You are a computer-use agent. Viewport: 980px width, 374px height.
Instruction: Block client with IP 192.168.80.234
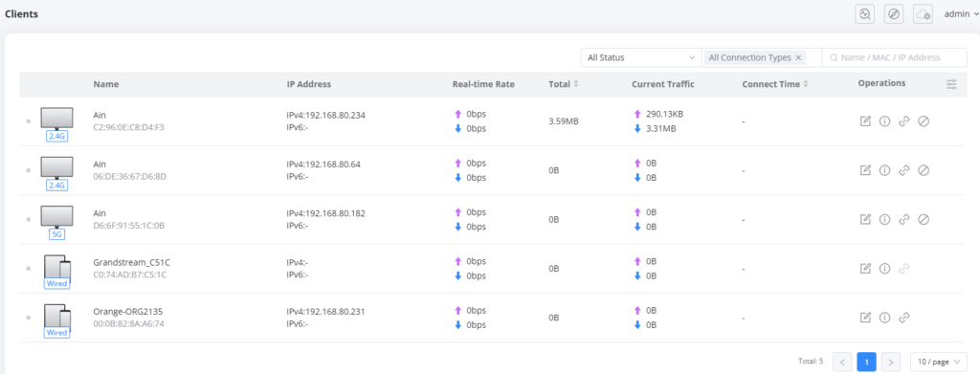tap(924, 121)
